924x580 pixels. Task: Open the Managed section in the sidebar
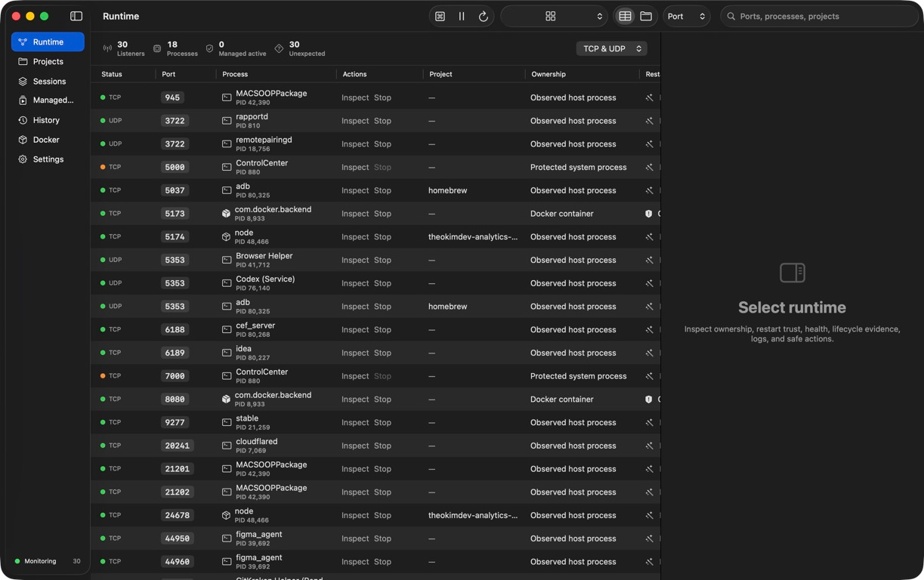(x=48, y=100)
